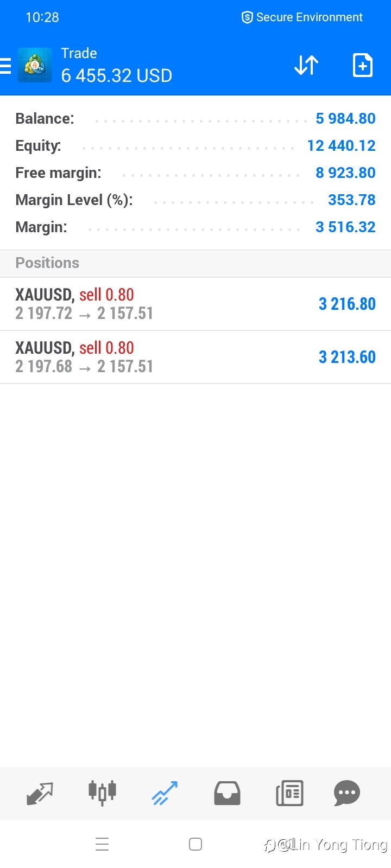Image resolution: width=391 pixels, height=868 pixels.
Task: Open second XAUUSD sell position at 2 197.68
Action: pos(195,357)
